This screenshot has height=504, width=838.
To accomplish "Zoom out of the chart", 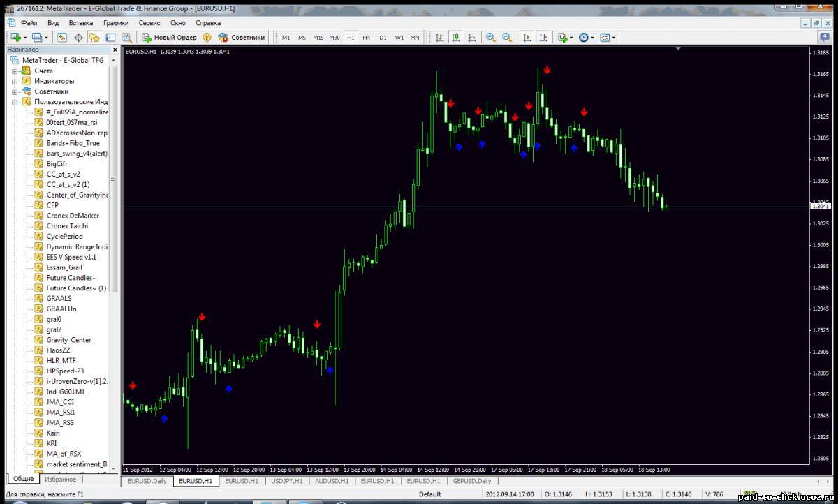I will [507, 37].
